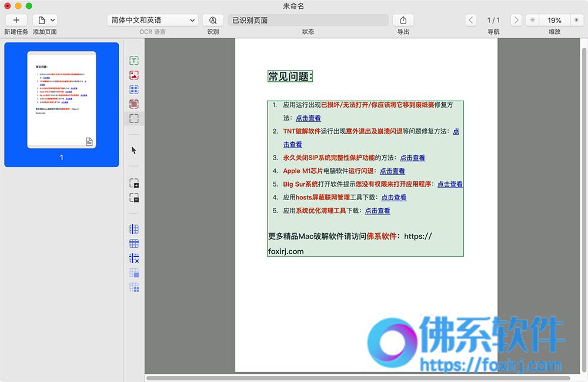Select the background area tool
Viewport: 588px width, 382px height.
[134, 104]
